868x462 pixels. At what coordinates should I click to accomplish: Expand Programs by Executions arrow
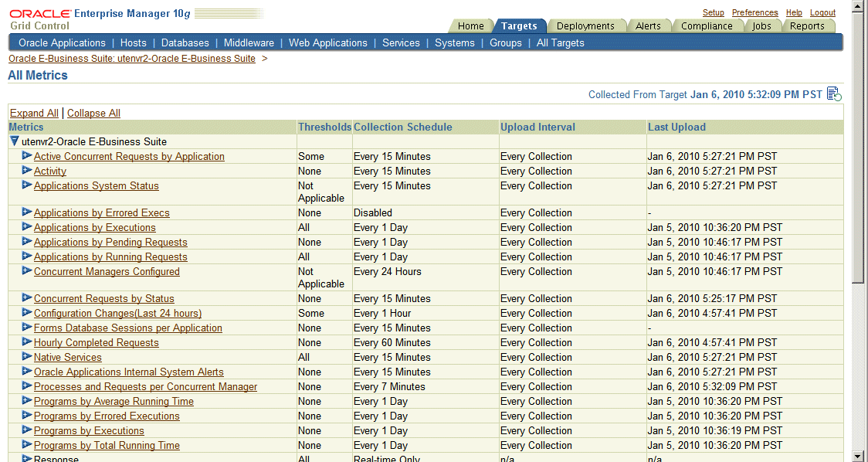pos(27,430)
